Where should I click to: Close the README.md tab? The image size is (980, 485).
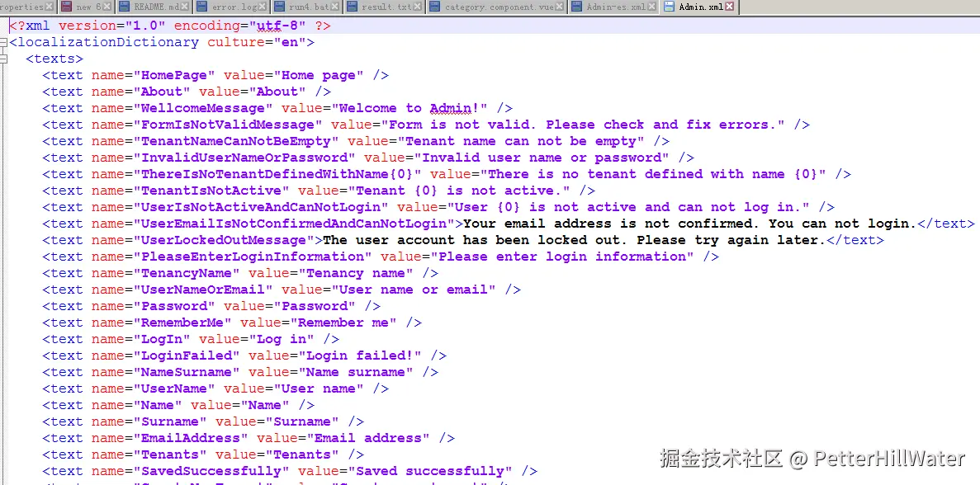[183, 7]
